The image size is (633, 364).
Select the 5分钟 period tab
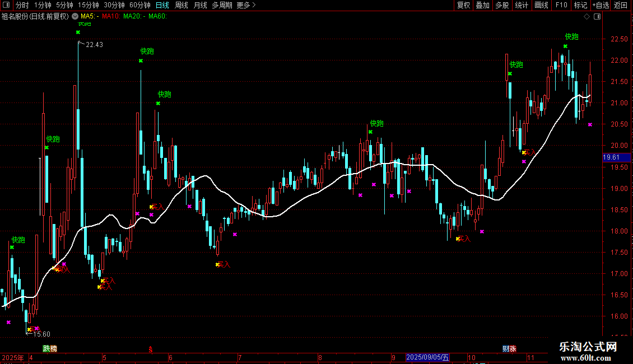pos(64,5)
